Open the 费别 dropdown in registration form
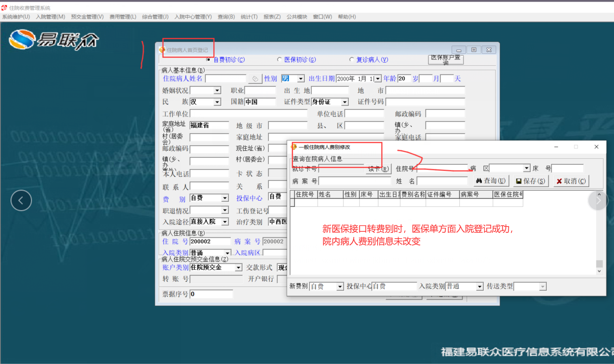 225,198
